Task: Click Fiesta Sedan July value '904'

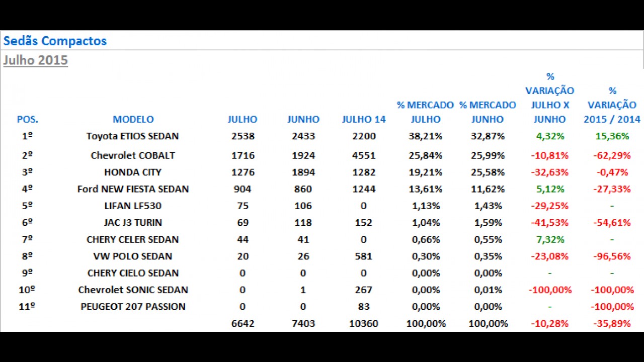Action: 243,189
